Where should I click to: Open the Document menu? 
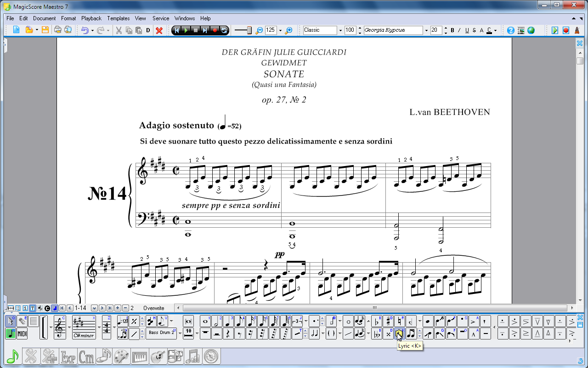pyautogui.click(x=45, y=18)
